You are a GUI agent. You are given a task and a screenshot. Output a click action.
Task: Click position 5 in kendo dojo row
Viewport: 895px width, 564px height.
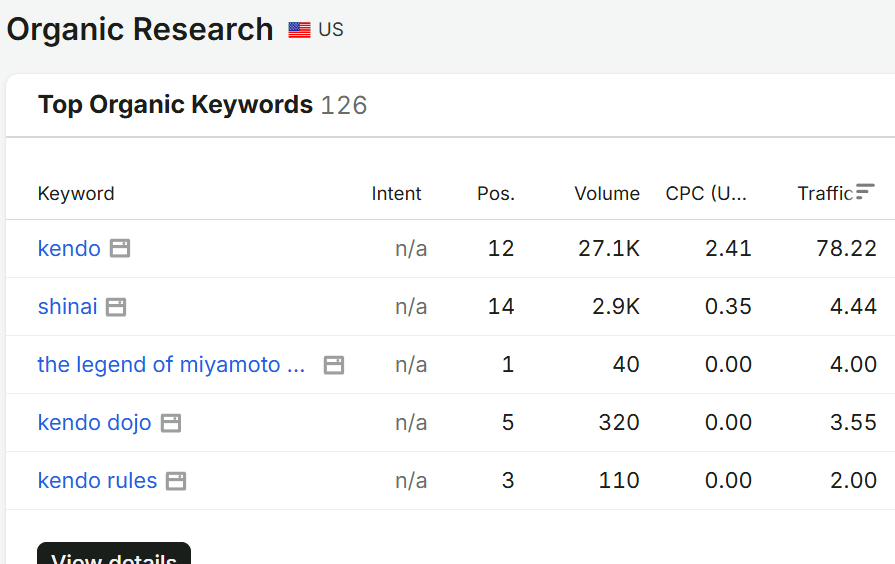tap(507, 423)
